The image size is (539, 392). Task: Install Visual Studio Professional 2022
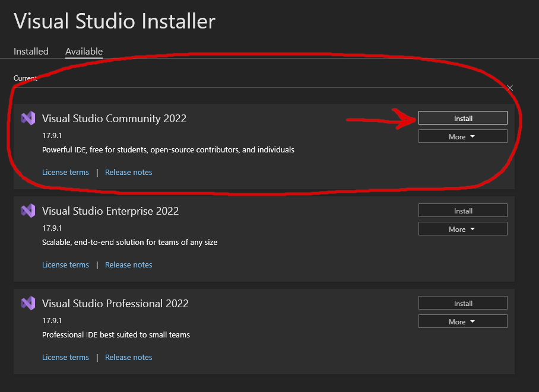[462, 303]
